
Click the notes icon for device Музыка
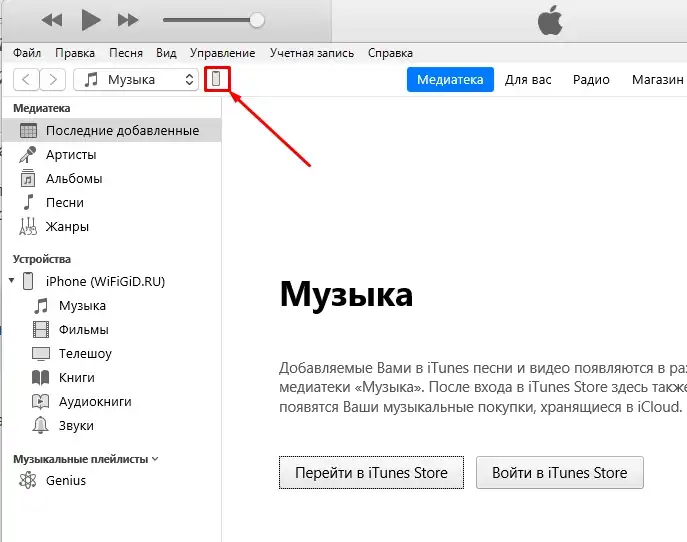coord(41,305)
